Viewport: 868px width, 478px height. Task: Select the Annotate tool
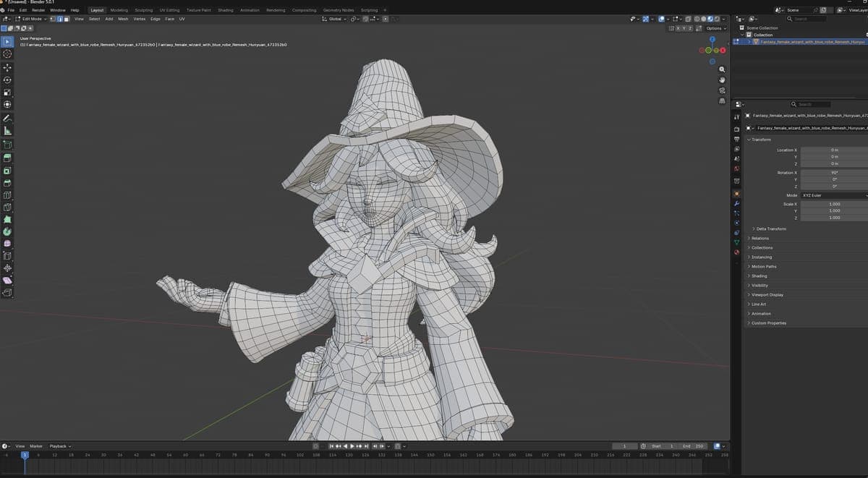pos(7,118)
